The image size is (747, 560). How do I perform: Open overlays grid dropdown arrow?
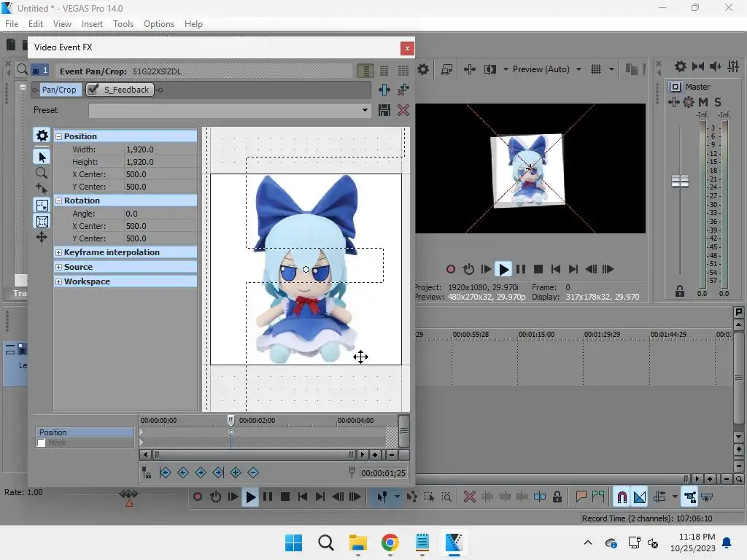[x=612, y=69]
